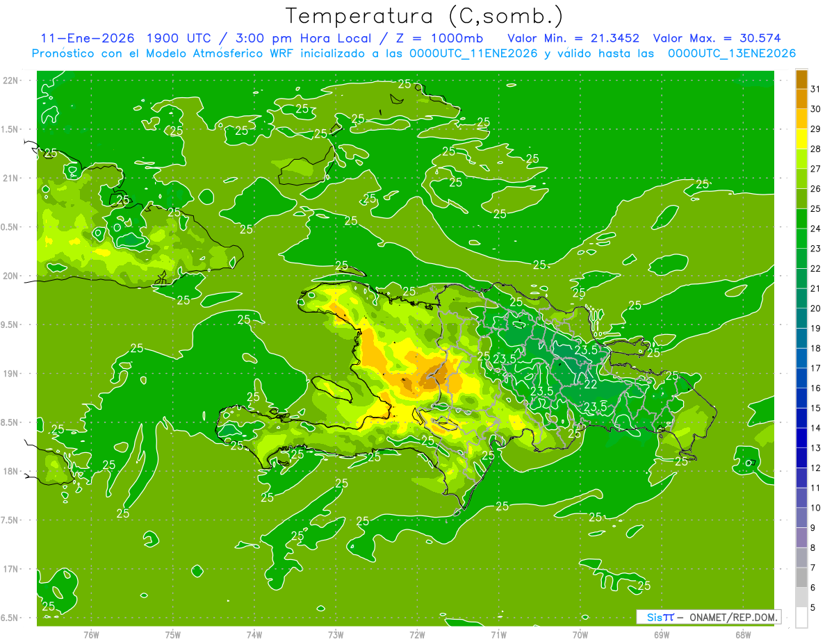Click the legend value 10
The width and height of the screenshot is (834, 644).
tap(815, 508)
